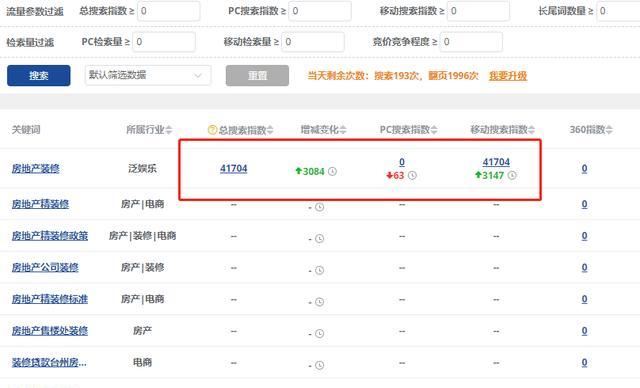Sort by 移动搜索指数 column arrows
Screen dimensions: 640x388
tap(531, 130)
